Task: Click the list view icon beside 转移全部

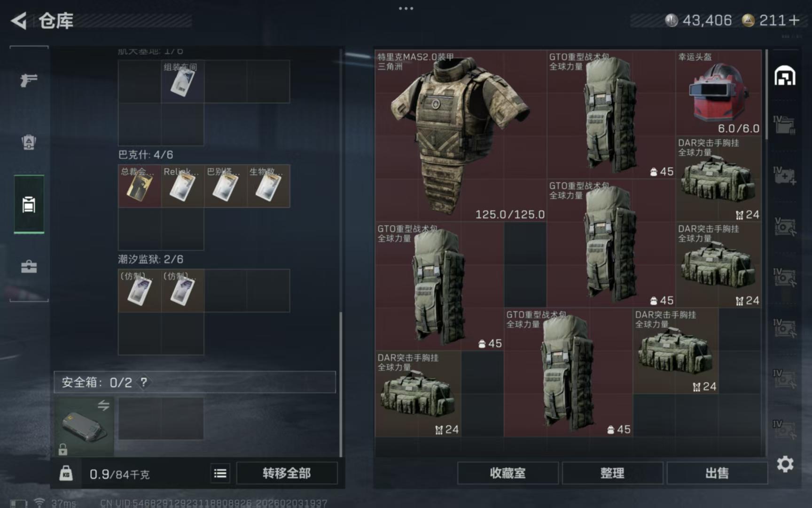Action: [x=220, y=473]
